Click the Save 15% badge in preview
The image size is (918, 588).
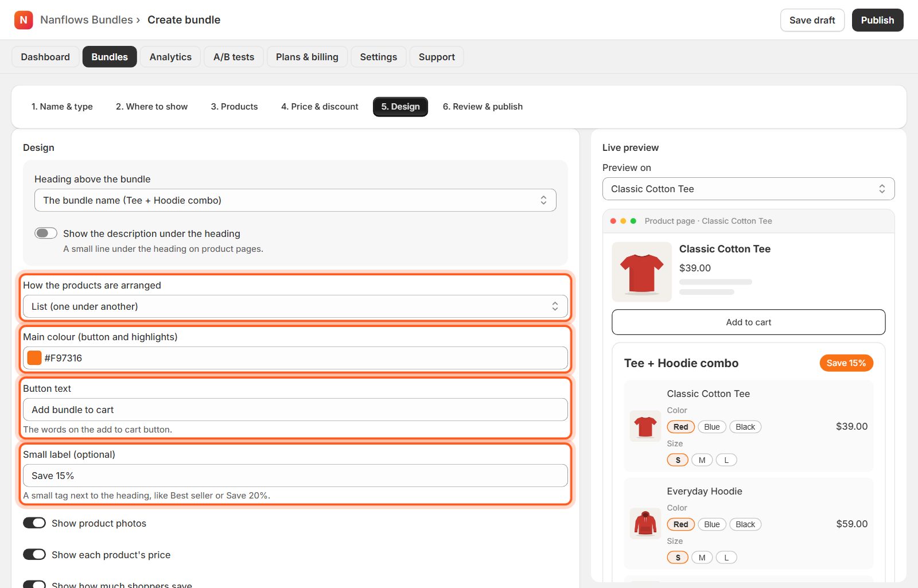pyautogui.click(x=846, y=363)
